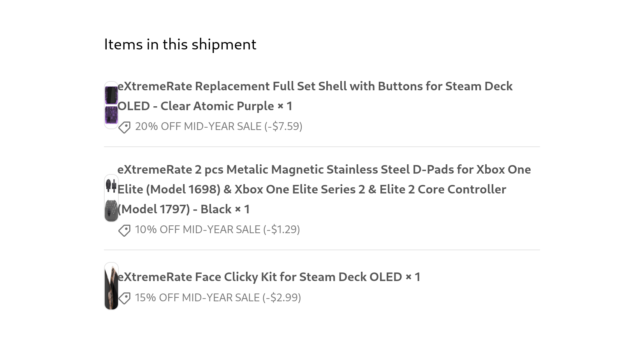Image resolution: width=644 pixels, height=341 pixels.
Task: Click the sale tag icon beside 10% OFF
Action: (124, 230)
